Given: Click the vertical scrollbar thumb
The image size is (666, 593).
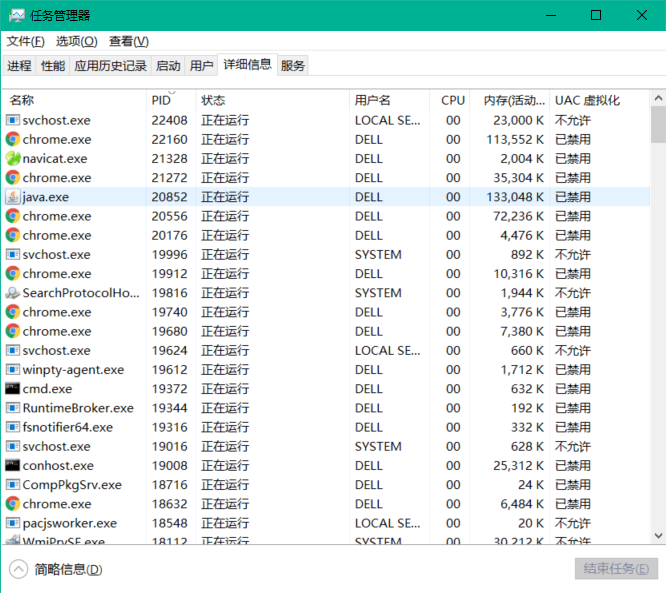Looking at the screenshot, I should point(658,124).
